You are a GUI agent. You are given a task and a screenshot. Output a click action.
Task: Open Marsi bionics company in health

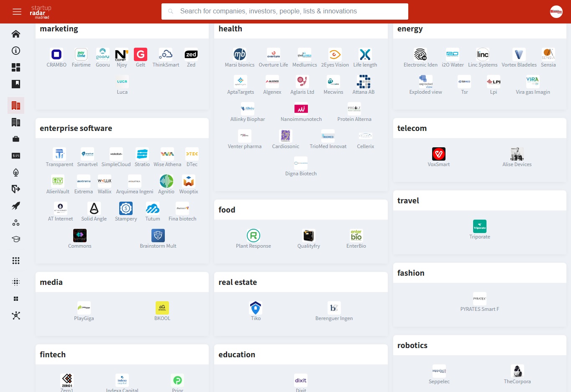tap(240, 58)
